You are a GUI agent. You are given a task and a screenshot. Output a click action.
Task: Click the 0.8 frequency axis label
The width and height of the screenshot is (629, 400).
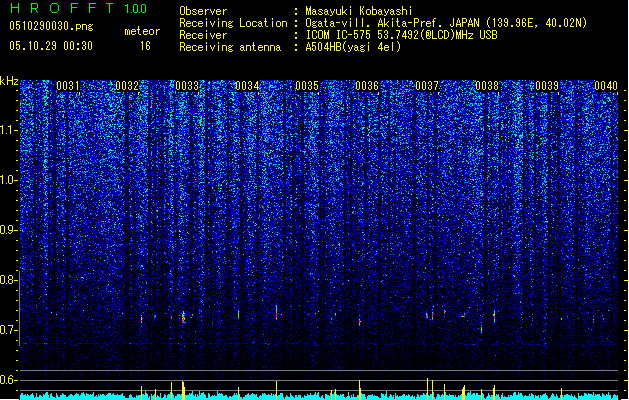(x=9, y=280)
